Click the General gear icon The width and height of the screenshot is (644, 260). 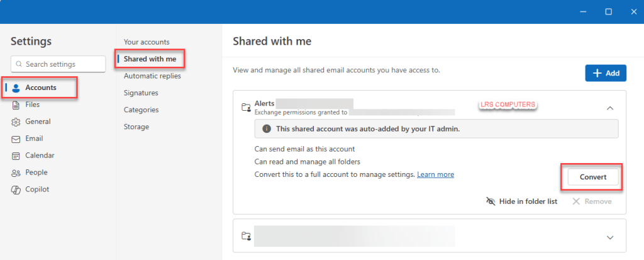tap(16, 122)
